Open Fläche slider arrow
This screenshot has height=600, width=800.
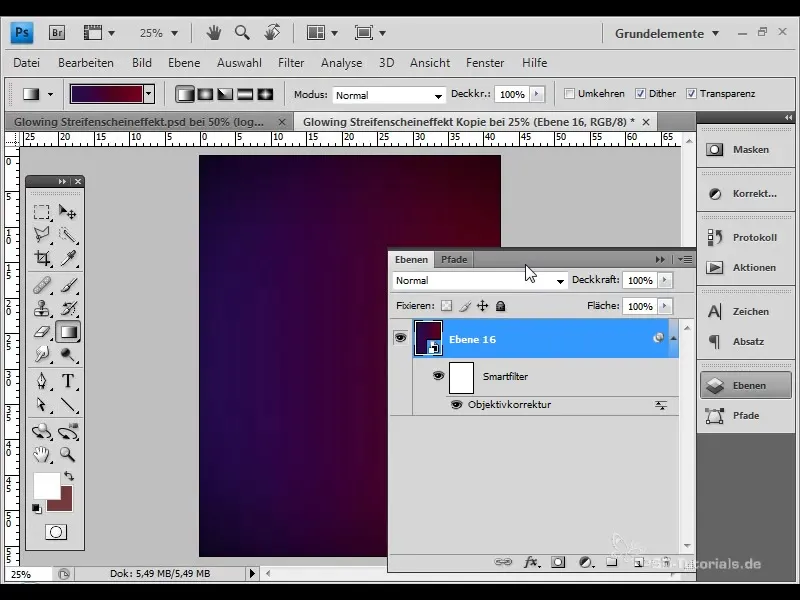(664, 306)
